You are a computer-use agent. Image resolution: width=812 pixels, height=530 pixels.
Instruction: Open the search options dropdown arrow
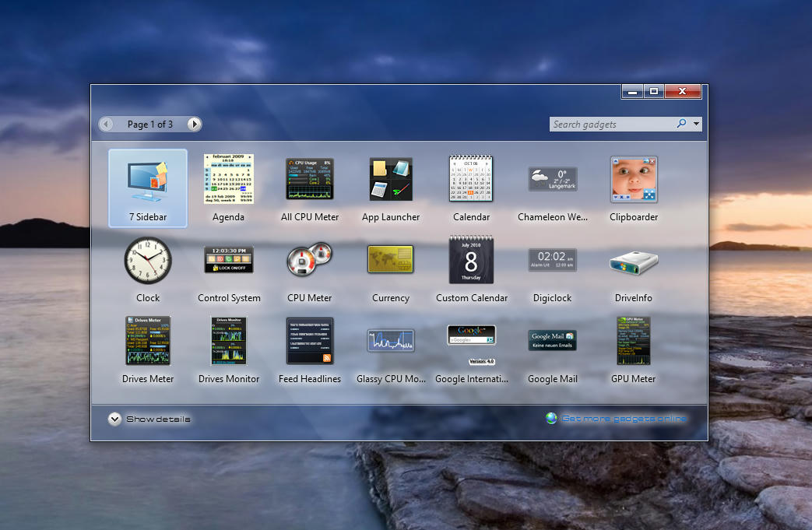[x=696, y=124]
